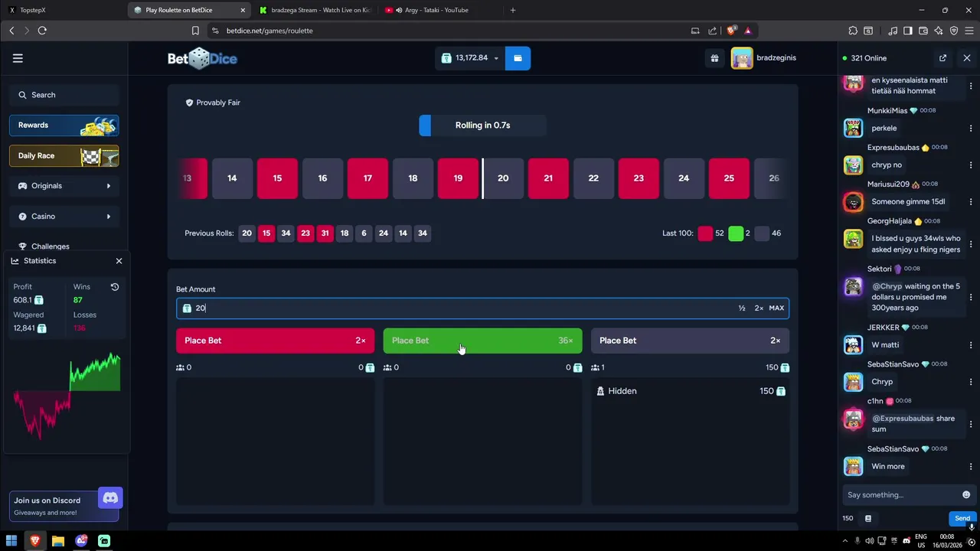The height and width of the screenshot is (551, 980).
Task: Click the Hidden player bet row
Action: click(690, 391)
